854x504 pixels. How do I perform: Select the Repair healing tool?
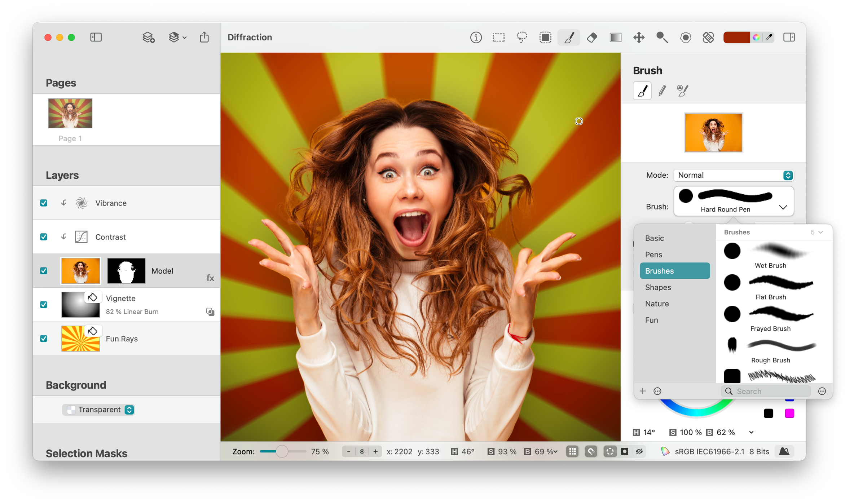(x=708, y=37)
